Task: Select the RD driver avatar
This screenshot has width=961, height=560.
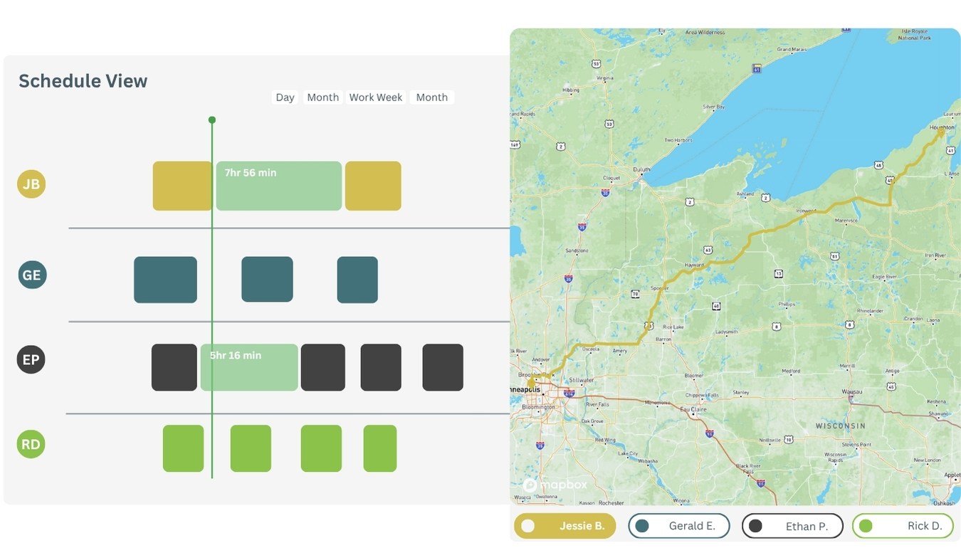Action: (x=31, y=445)
